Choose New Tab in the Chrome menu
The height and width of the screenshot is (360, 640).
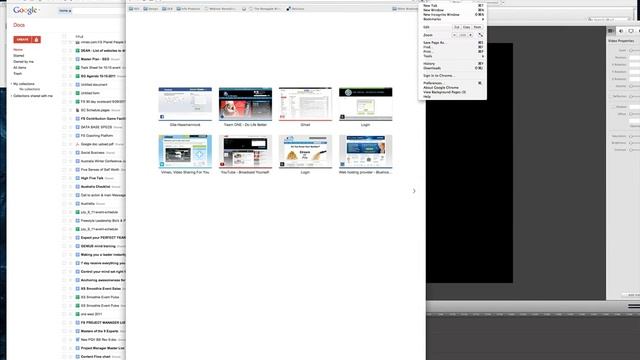pyautogui.click(x=452, y=6)
